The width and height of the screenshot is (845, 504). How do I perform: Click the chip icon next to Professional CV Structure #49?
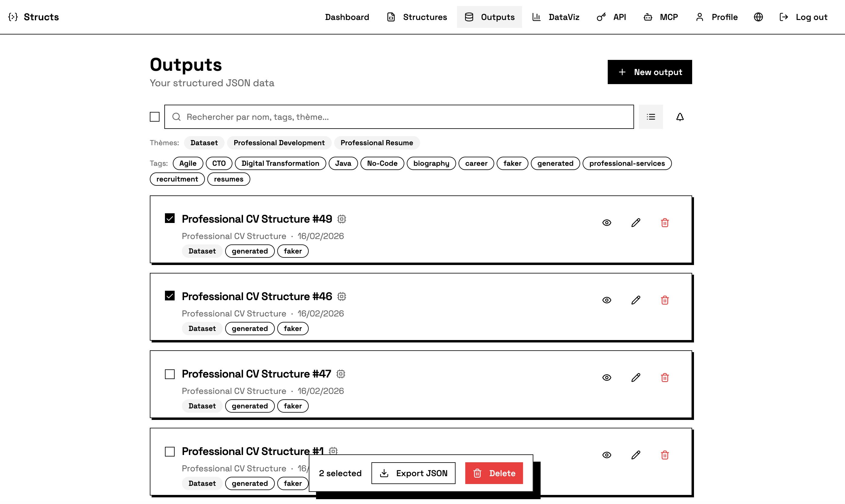point(341,219)
